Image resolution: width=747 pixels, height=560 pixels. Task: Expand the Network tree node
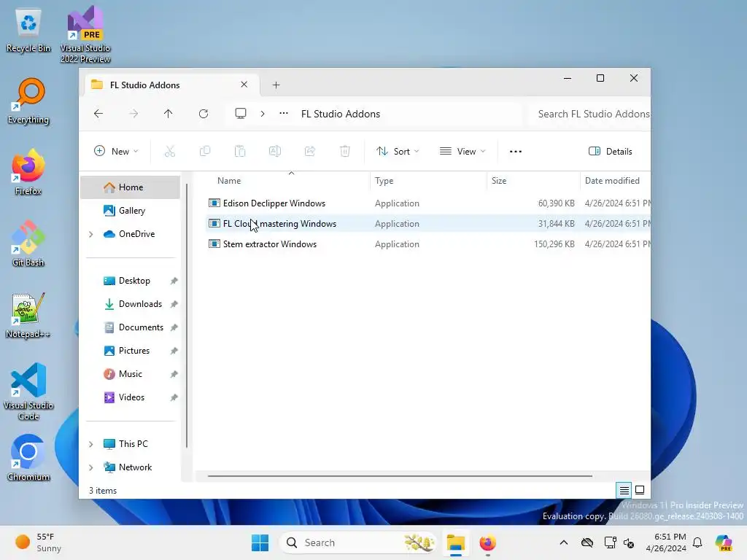(x=91, y=467)
